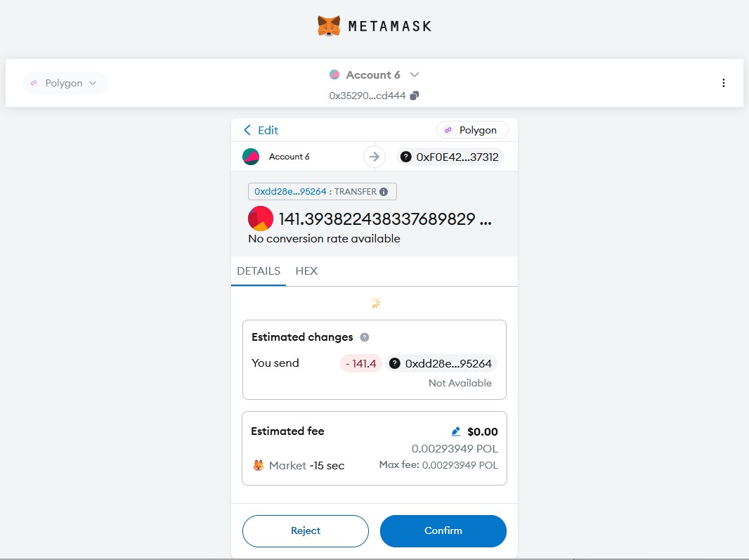The image size is (749, 560).
Task: Click the Market fox icon in fee section
Action: [259, 465]
